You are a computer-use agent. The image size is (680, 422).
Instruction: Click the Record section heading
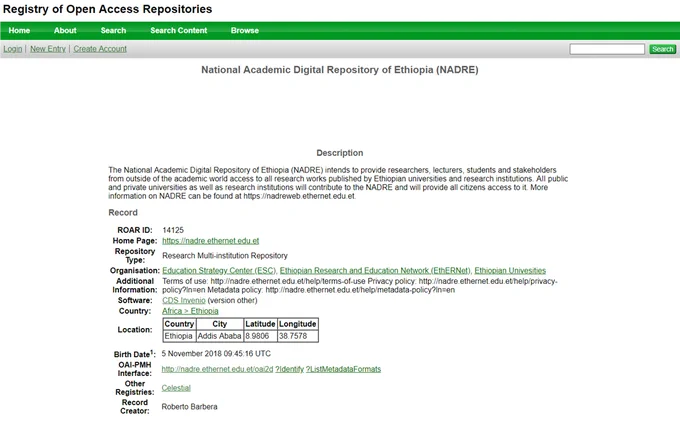tap(123, 213)
